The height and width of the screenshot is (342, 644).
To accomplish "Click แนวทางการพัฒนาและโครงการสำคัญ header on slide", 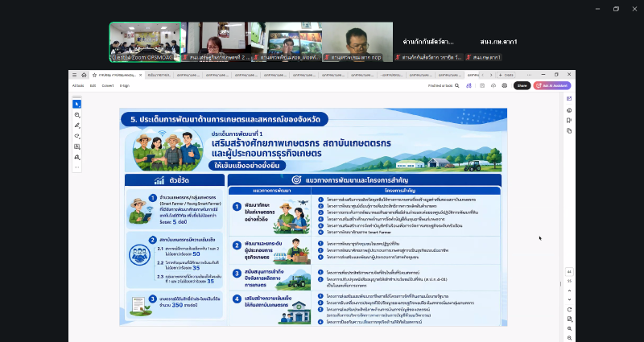I will [x=365, y=179].
